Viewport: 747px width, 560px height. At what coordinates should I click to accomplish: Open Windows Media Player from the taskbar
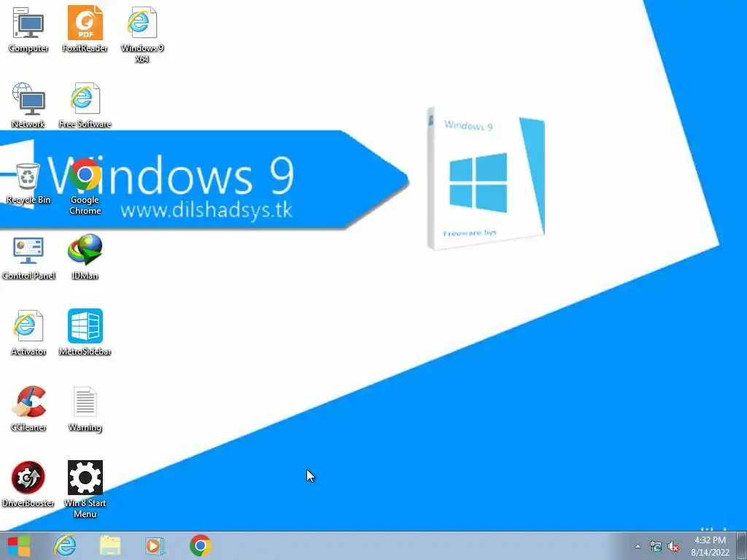click(x=155, y=545)
